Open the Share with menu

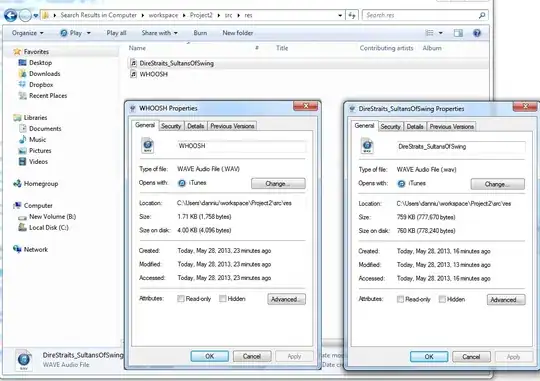pos(159,33)
